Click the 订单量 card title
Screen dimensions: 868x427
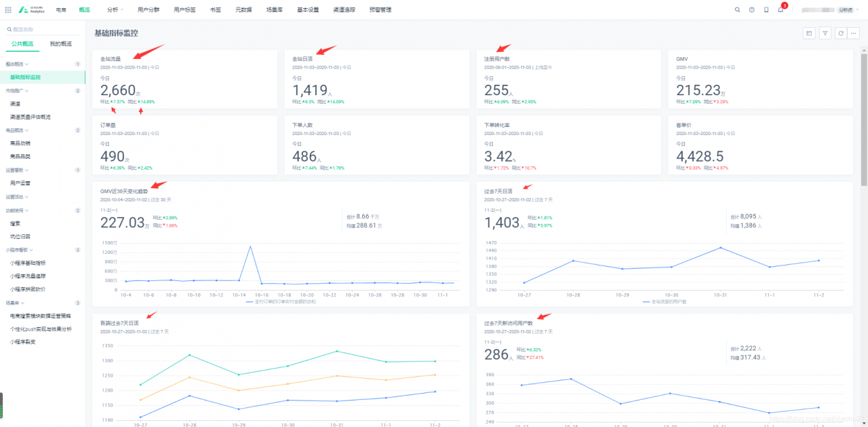pyautogui.click(x=108, y=125)
